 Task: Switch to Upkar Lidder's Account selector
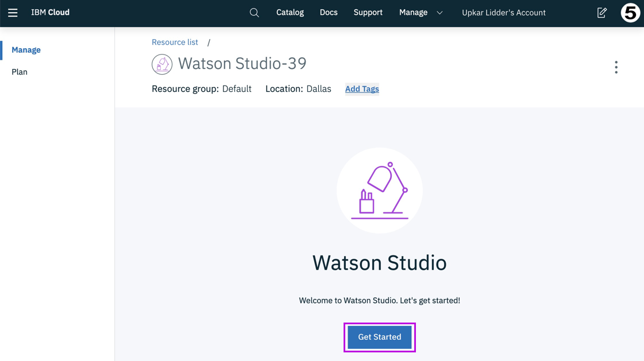503,13
